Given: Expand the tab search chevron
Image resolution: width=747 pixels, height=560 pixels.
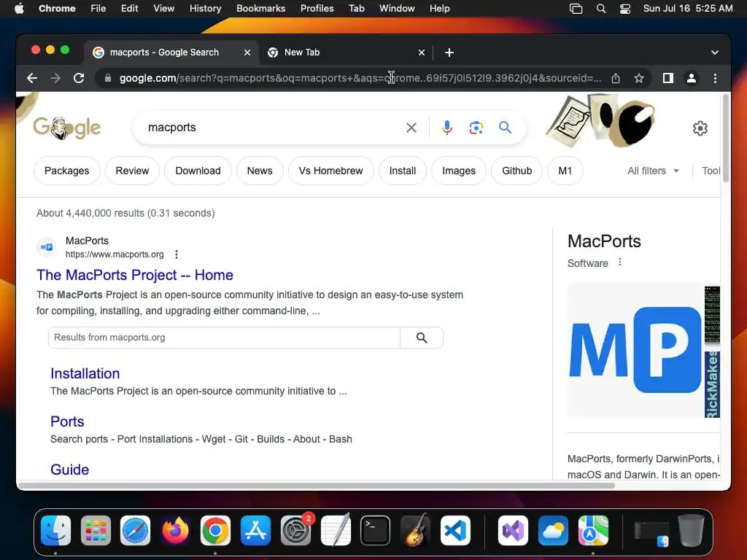Looking at the screenshot, I should (x=715, y=52).
